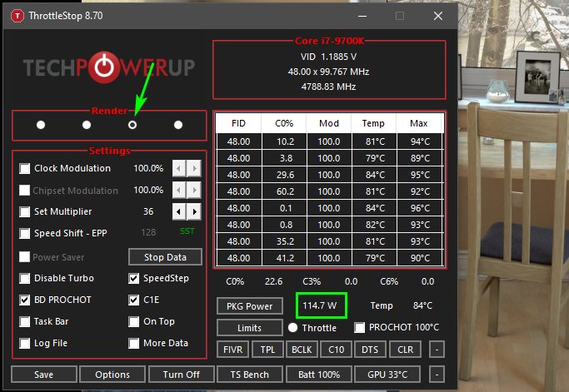Click the FID column header
Screen dimensions: 569x392
click(x=238, y=123)
